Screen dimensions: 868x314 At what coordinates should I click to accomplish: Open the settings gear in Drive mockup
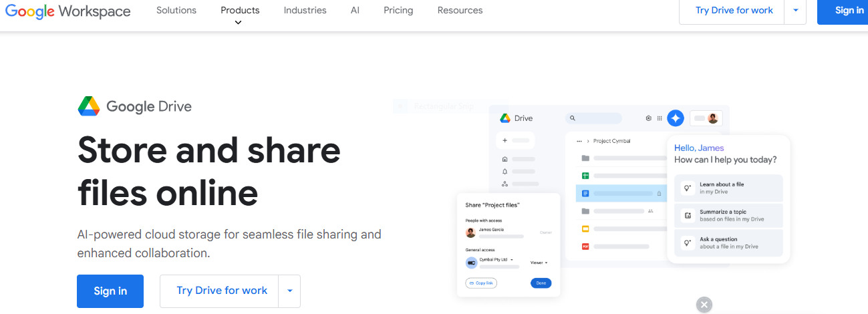648,118
